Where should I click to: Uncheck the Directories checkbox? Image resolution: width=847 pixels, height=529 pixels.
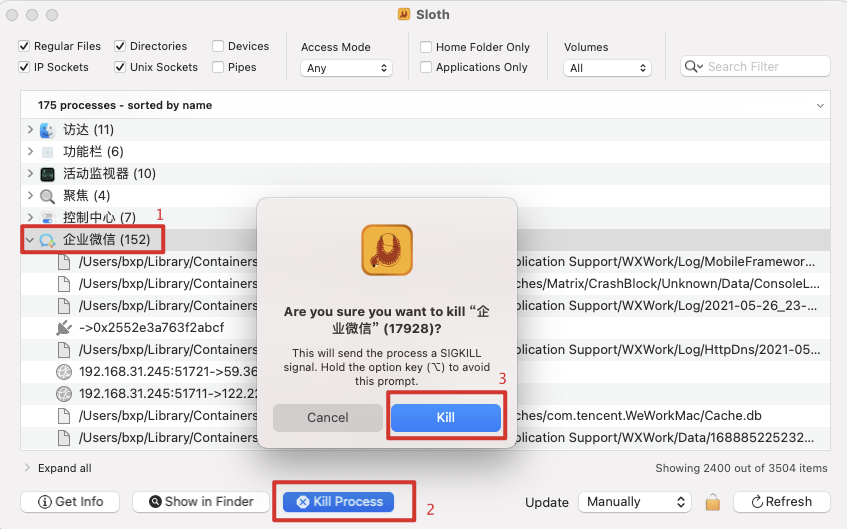click(x=120, y=46)
